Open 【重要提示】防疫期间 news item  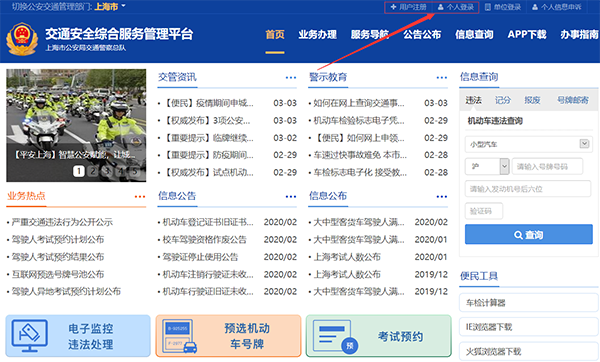point(209,155)
